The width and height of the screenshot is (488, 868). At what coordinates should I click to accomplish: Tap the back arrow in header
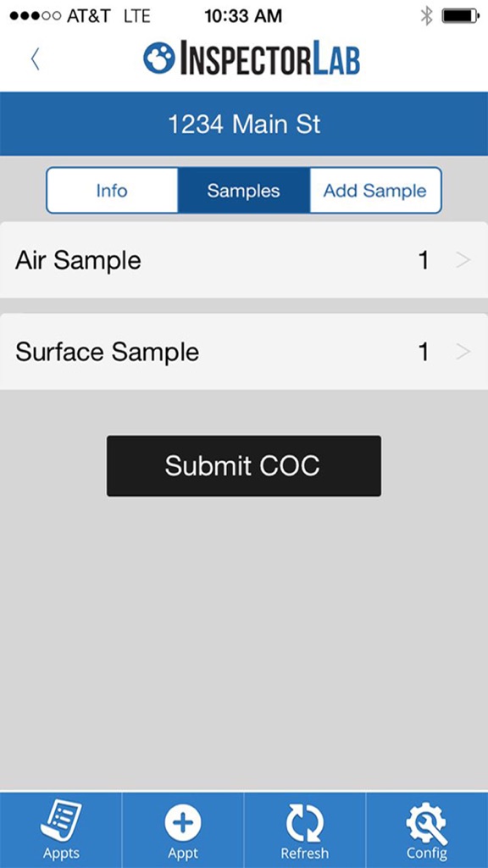click(35, 58)
